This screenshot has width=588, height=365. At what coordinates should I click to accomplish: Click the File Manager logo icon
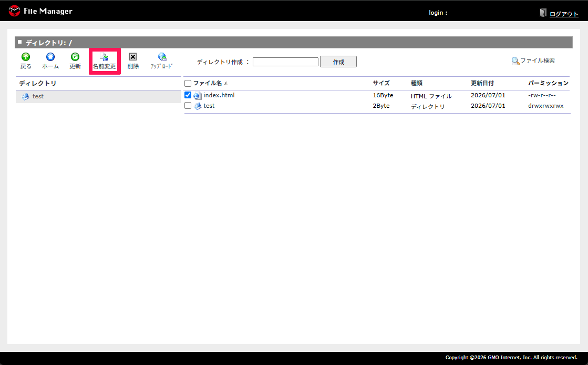pyautogui.click(x=14, y=11)
